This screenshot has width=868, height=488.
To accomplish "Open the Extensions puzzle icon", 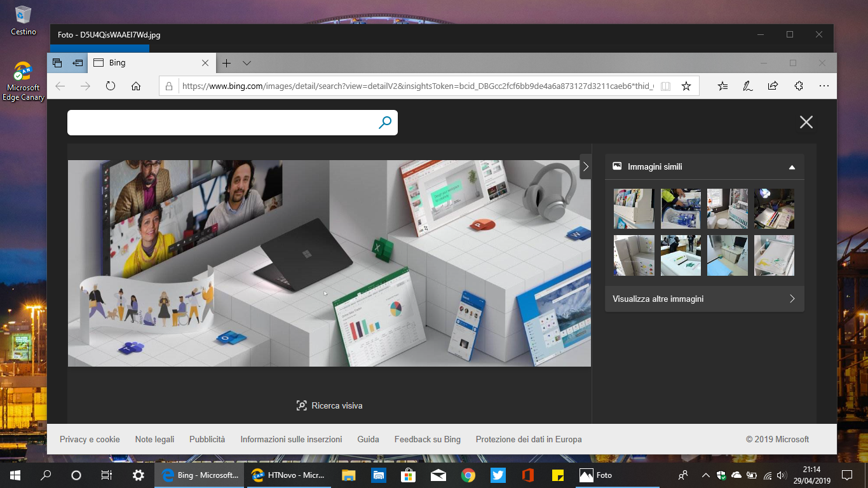I will 799,86.
